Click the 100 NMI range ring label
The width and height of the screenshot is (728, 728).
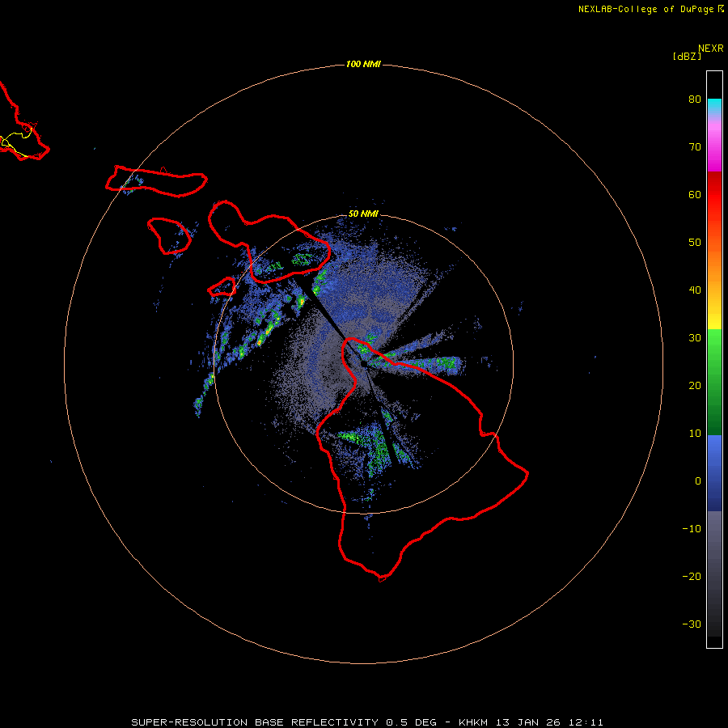pyautogui.click(x=363, y=64)
